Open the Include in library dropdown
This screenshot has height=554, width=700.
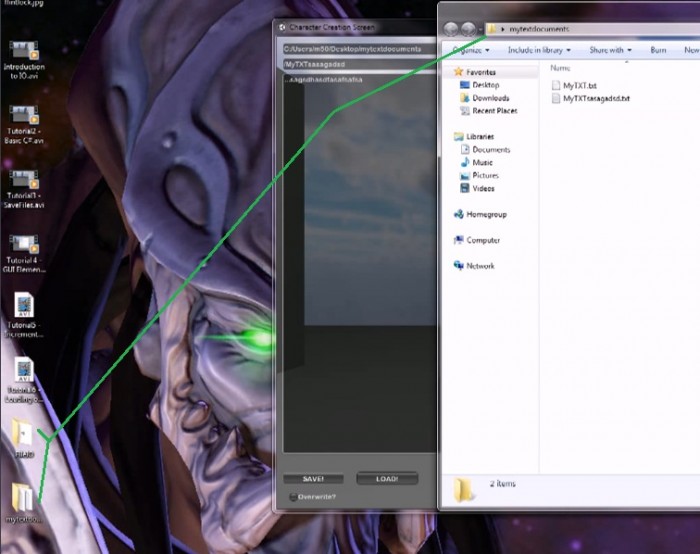[x=539, y=50]
